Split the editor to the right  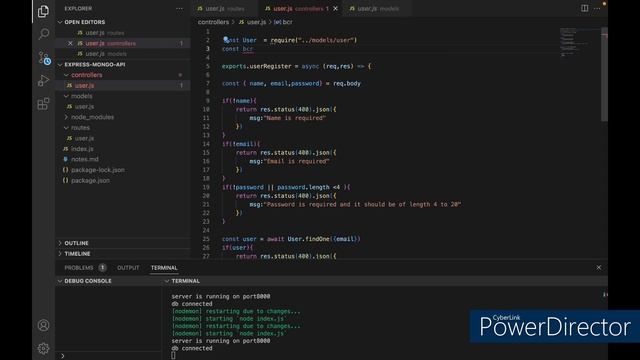click(x=584, y=8)
